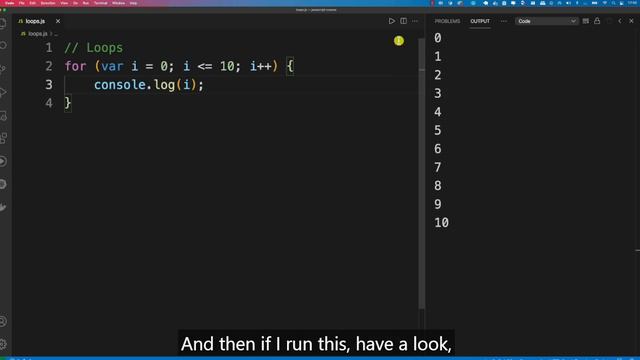640x360 pixels.
Task: Open the Run and Debug view
Action: [x=3, y=93]
